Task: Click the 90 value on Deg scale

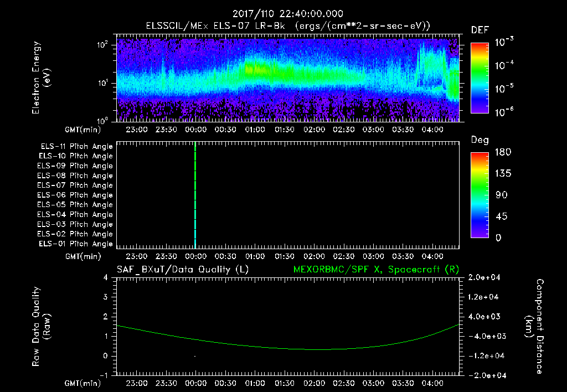Action: coord(502,195)
